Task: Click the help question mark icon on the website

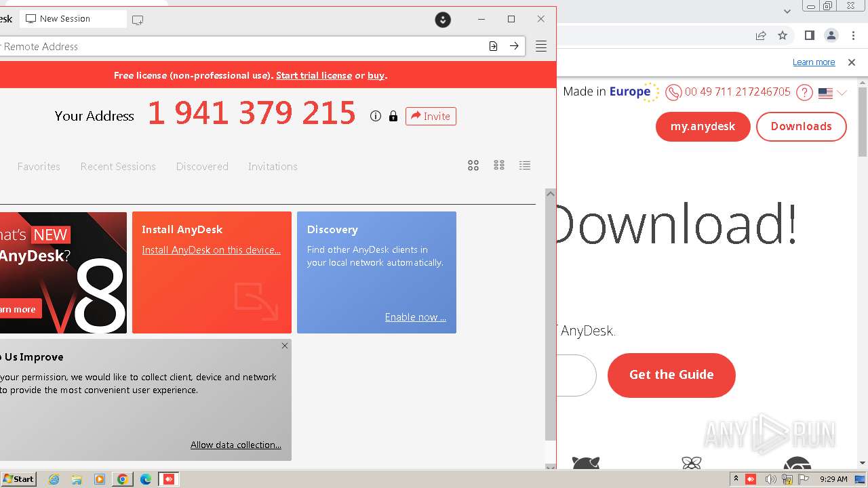Action: pos(804,93)
